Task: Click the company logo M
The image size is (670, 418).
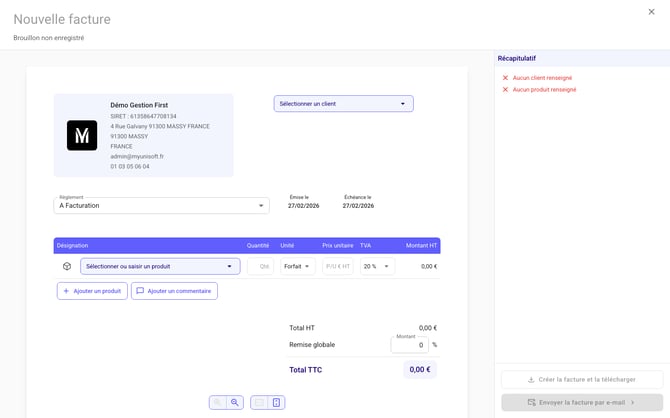Action: (82, 135)
